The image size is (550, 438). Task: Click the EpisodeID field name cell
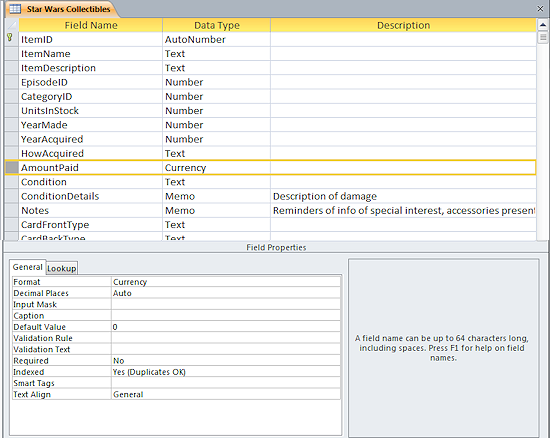point(91,82)
